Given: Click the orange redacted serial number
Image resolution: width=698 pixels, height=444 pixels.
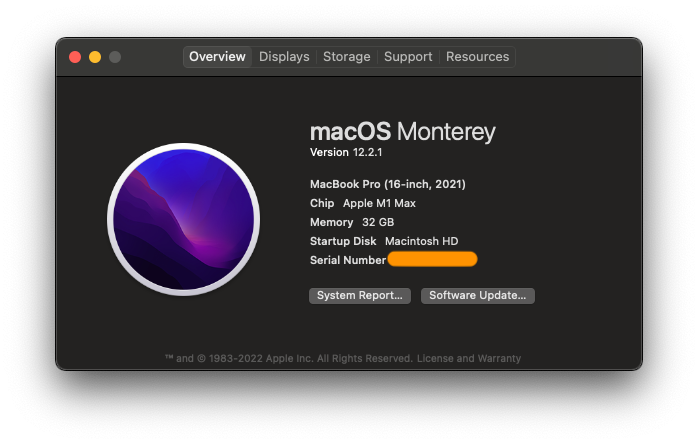Looking at the screenshot, I should (432, 260).
